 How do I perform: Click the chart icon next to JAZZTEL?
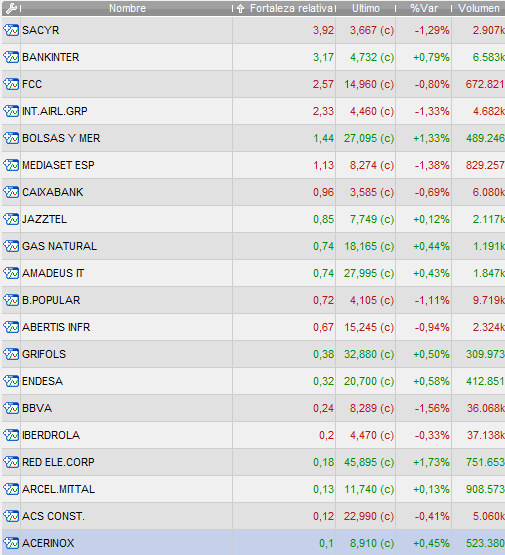pos(11,219)
